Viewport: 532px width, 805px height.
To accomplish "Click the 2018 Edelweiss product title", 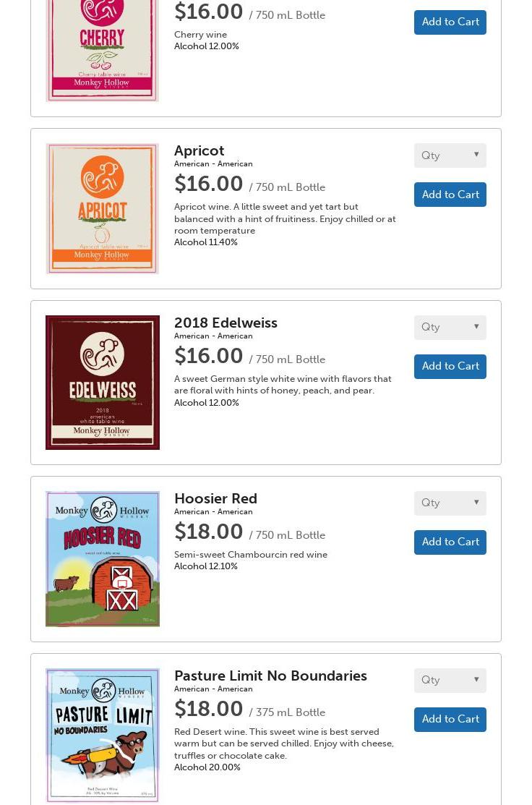I will [x=226, y=323].
